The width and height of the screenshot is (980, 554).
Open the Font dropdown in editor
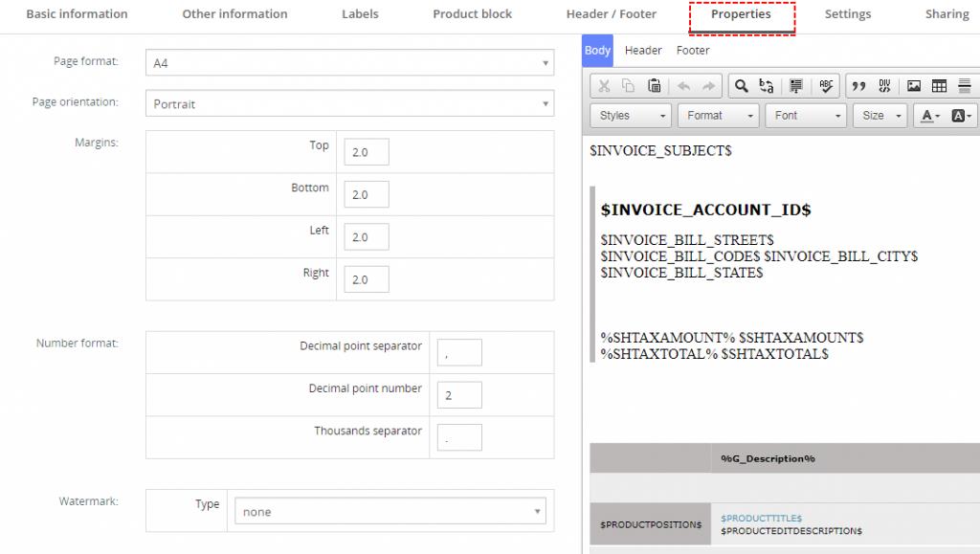808,116
